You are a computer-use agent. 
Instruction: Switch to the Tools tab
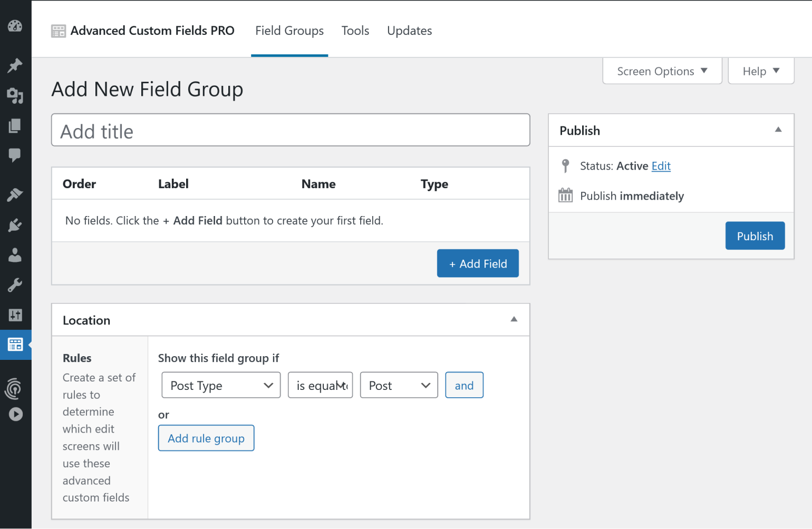355,31
